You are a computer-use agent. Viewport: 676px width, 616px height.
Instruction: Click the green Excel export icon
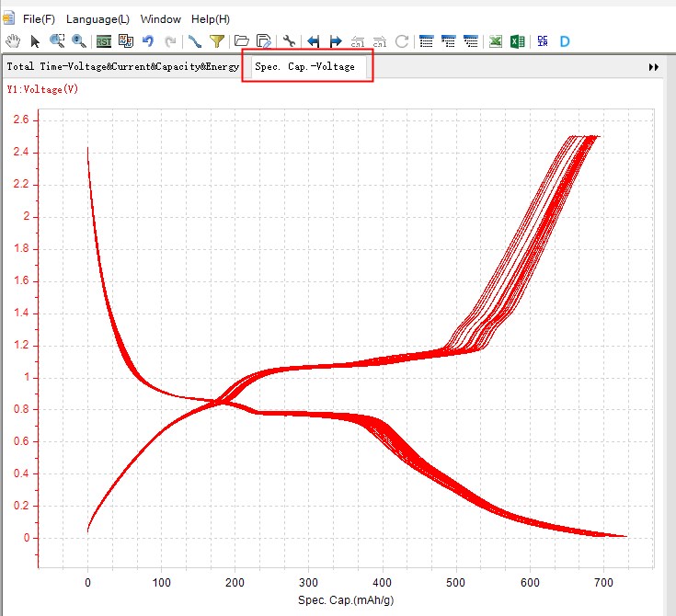[x=495, y=41]
